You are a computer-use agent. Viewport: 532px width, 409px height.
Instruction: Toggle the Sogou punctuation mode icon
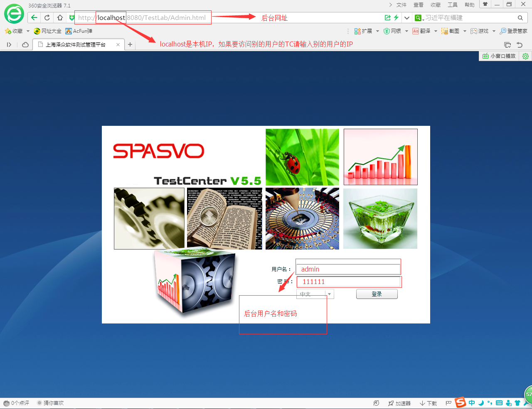click(490, 403)
